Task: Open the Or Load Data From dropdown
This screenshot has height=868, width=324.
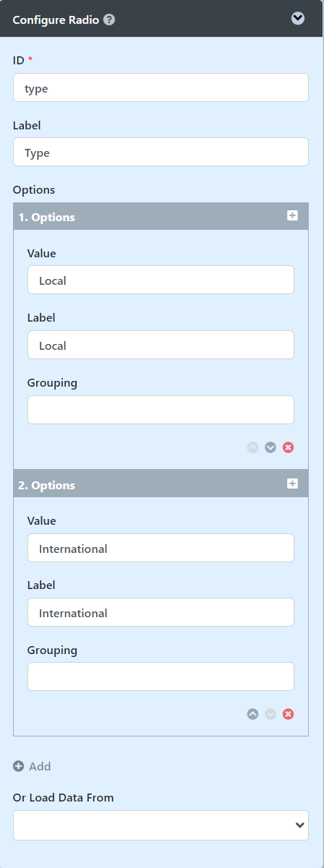Action: click(161, 825)
